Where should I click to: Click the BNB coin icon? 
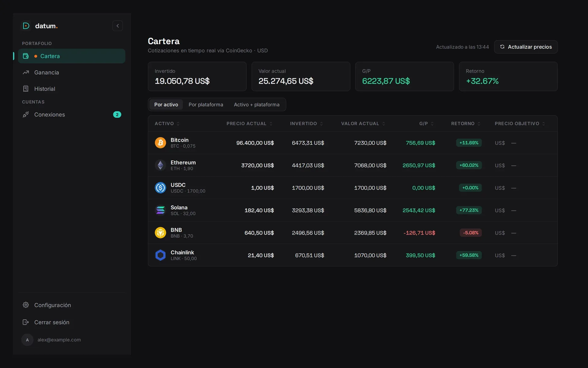tap(160, 233)
